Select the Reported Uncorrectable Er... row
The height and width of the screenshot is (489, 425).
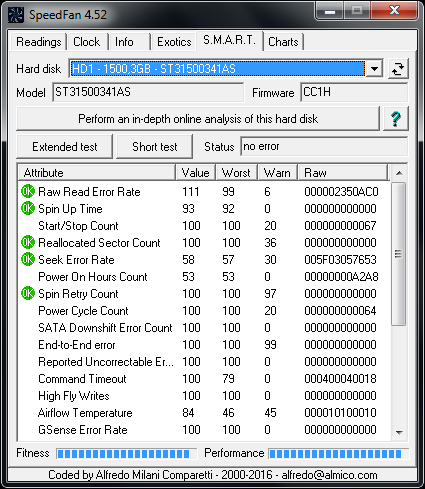[204, 362]
